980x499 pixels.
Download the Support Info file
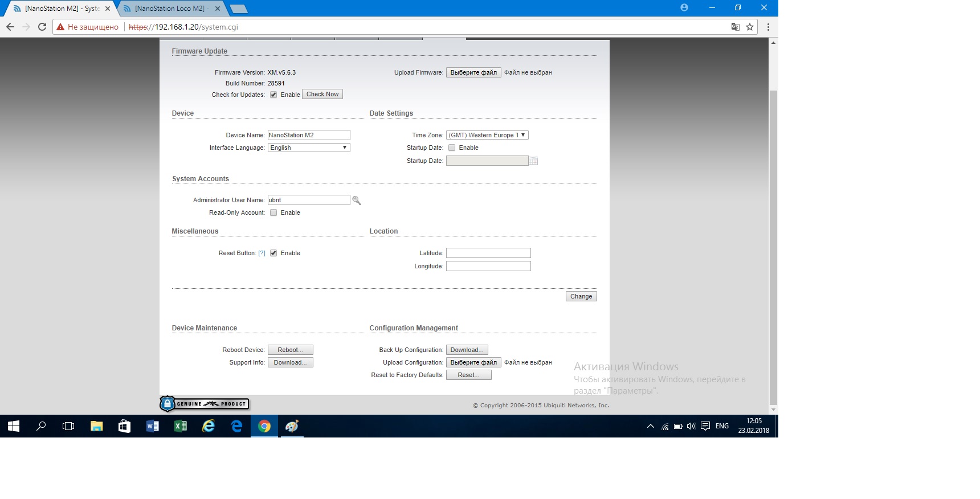(x=291, y=362)
